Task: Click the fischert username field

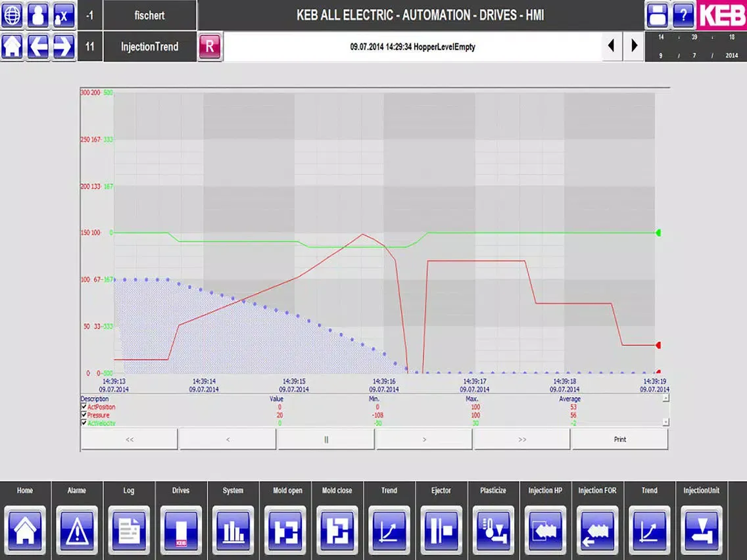Action: [149, 15]
